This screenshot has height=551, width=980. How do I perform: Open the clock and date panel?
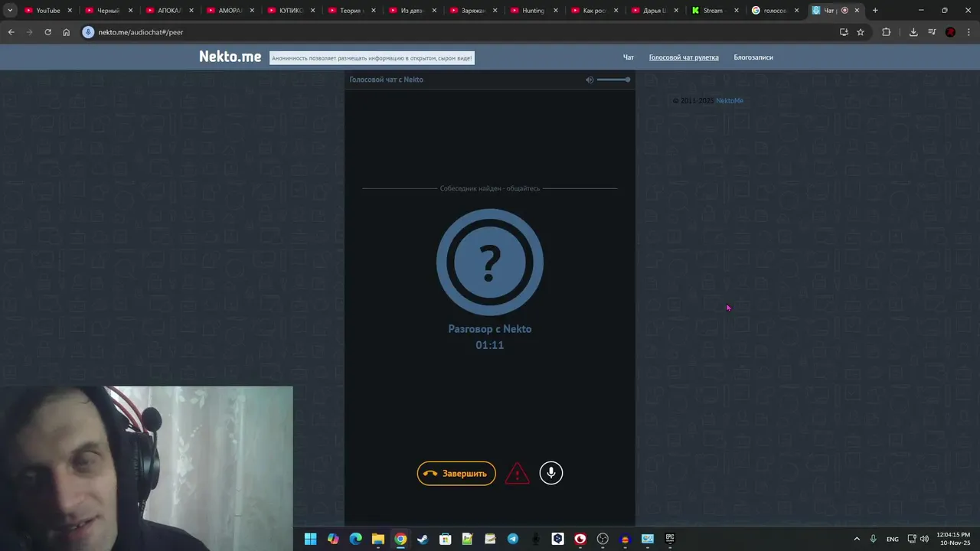coord(953,539)
